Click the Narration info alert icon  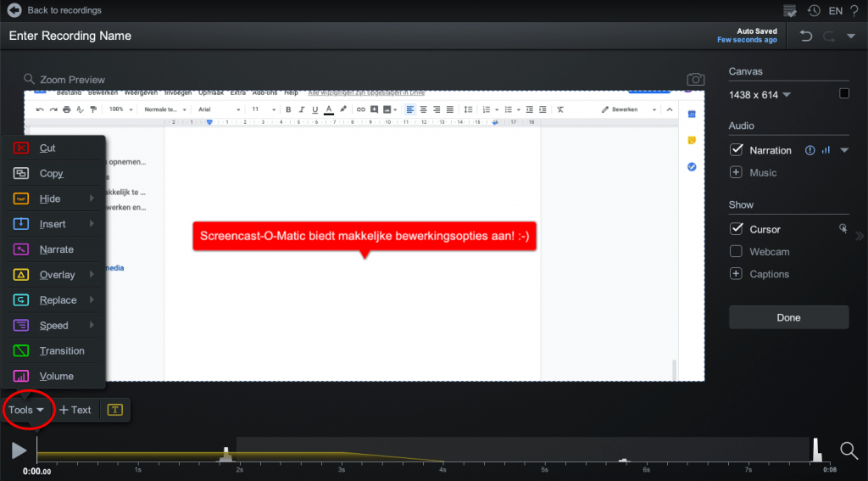pos(810,150)
